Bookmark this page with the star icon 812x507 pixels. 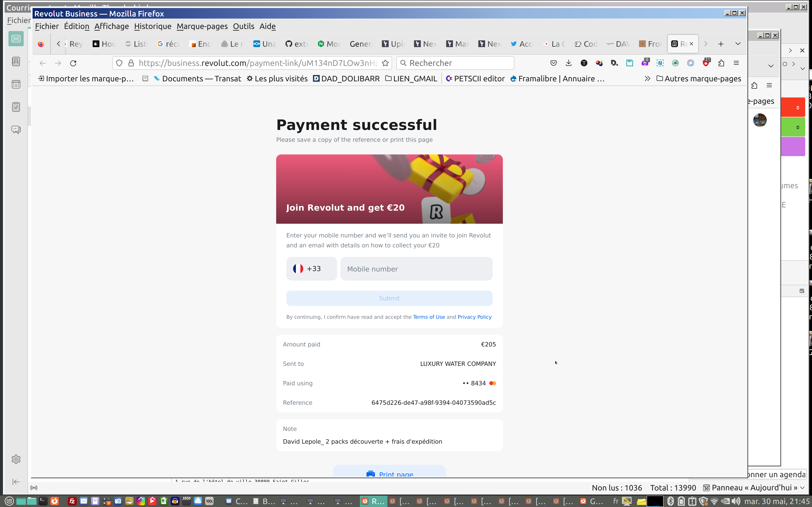click(385, 63)
